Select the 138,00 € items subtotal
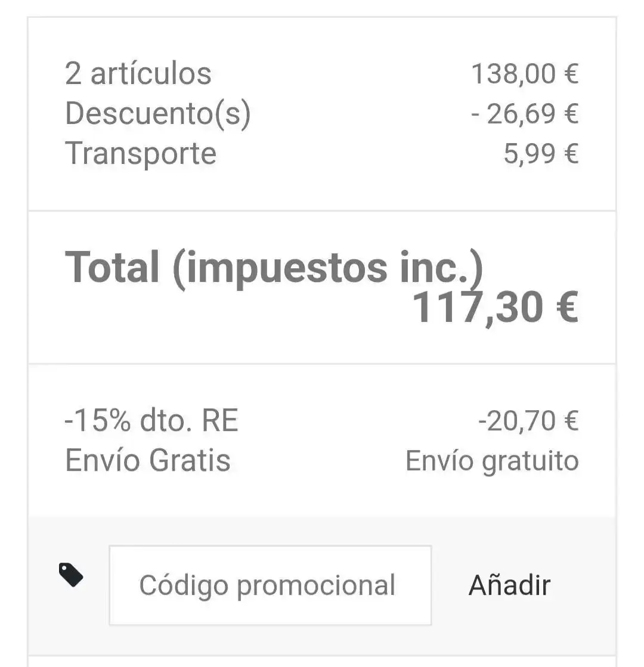Viewport: 644px width, 667px height. [524, 74]
